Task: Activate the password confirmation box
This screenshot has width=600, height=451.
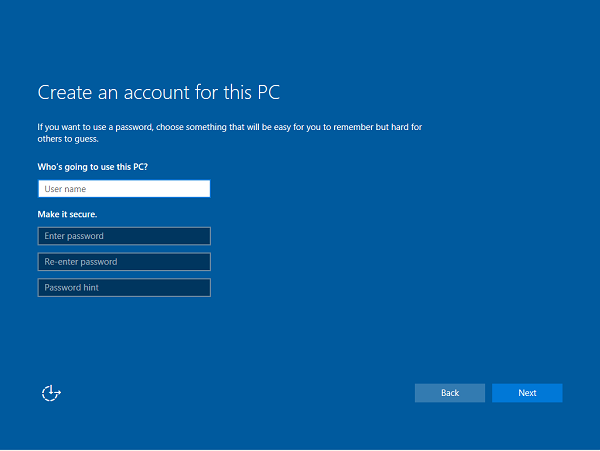Action: (124, 262)
